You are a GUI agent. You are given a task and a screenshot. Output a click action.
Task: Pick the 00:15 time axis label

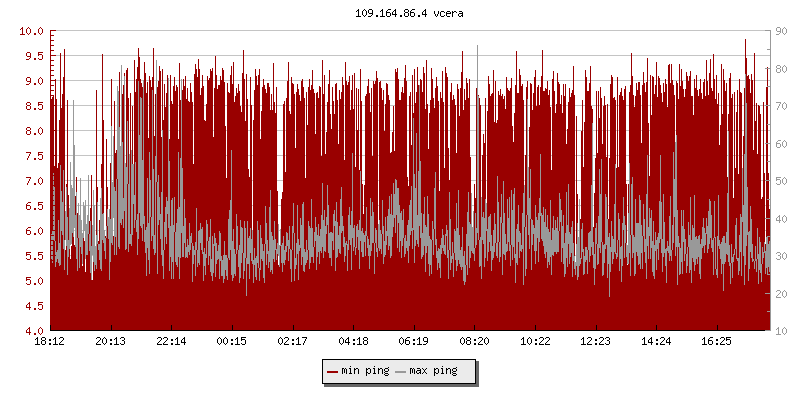[x=232, y=342]
